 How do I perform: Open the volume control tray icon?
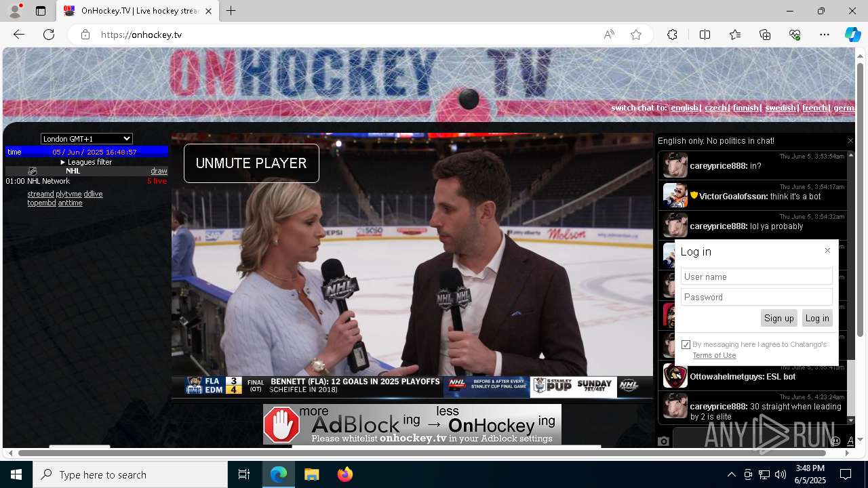click(x=780, y=474)
